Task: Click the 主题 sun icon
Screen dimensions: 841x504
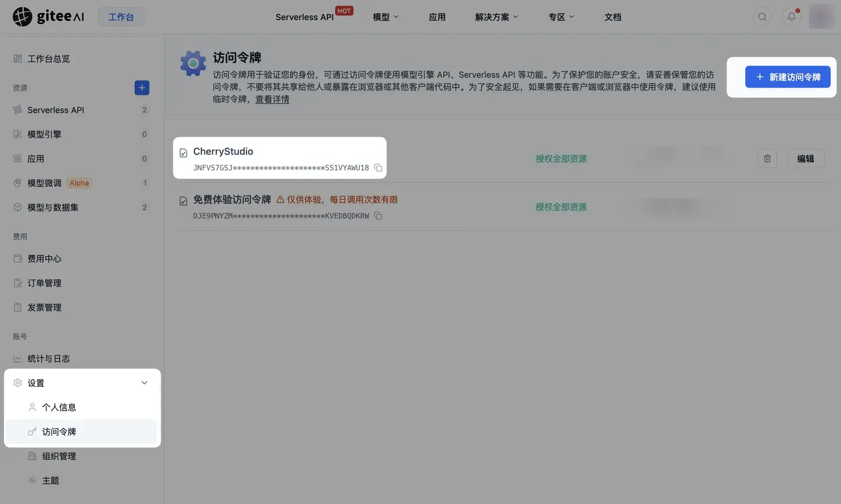Action: 32,481
